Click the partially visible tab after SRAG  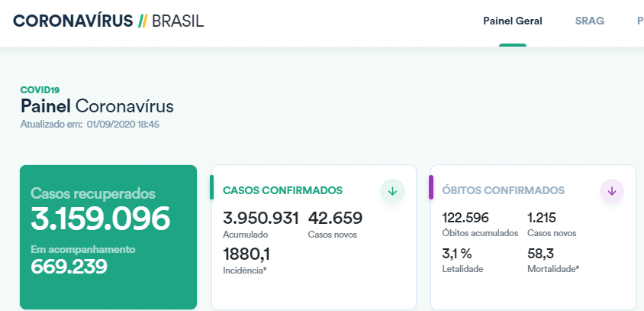639,21
